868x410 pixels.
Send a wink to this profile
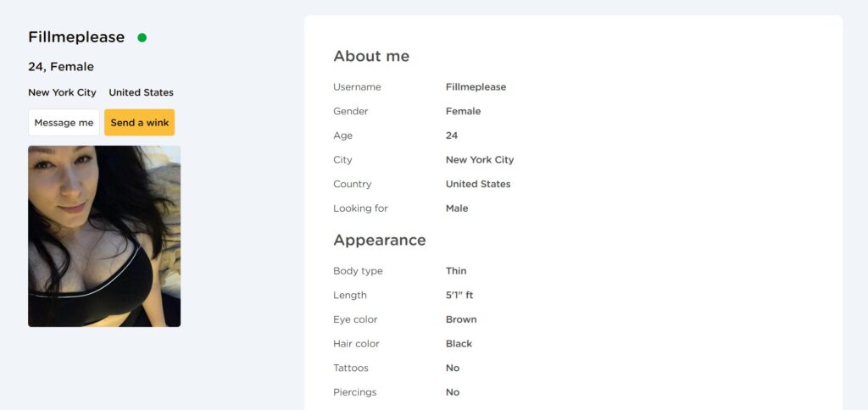pyautogui.click(x=139, y=123)
